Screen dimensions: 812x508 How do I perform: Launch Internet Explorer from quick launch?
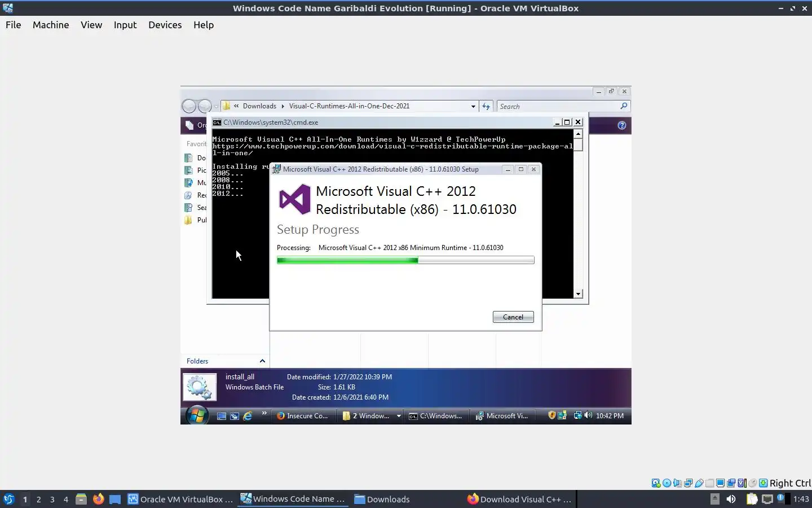click(248, 416)
